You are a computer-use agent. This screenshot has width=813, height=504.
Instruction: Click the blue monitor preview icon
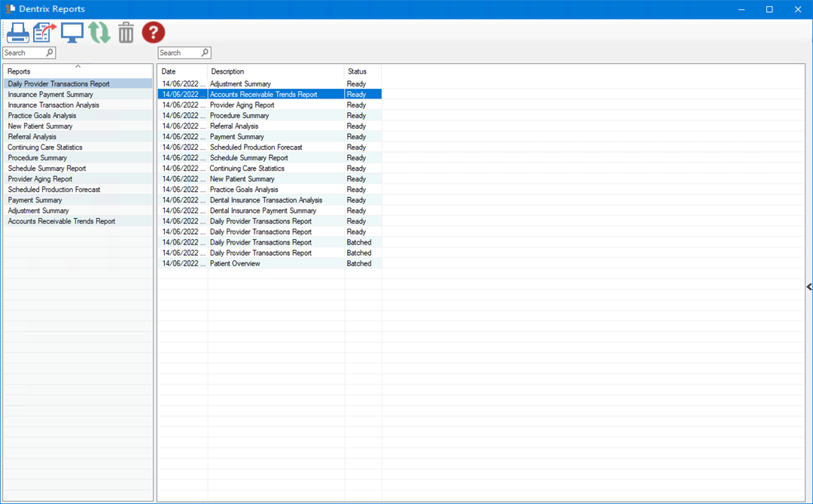(72, 32)
